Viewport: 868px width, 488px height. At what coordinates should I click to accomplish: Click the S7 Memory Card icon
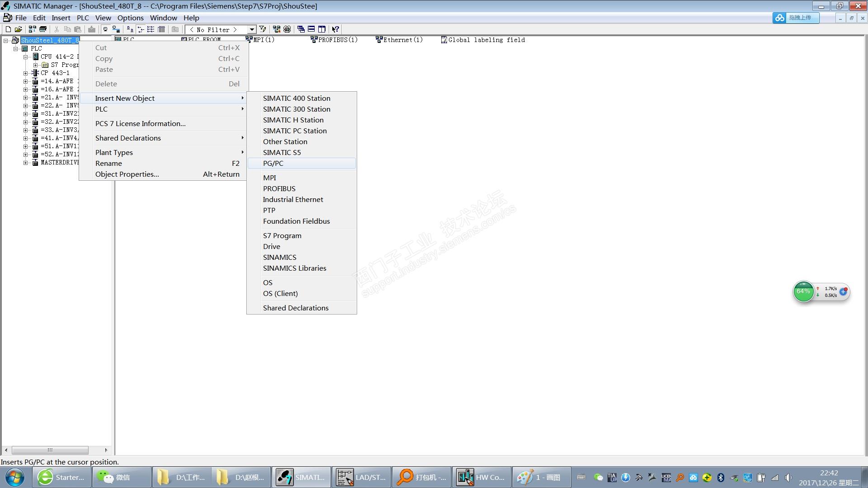click(x=43, y=29)
